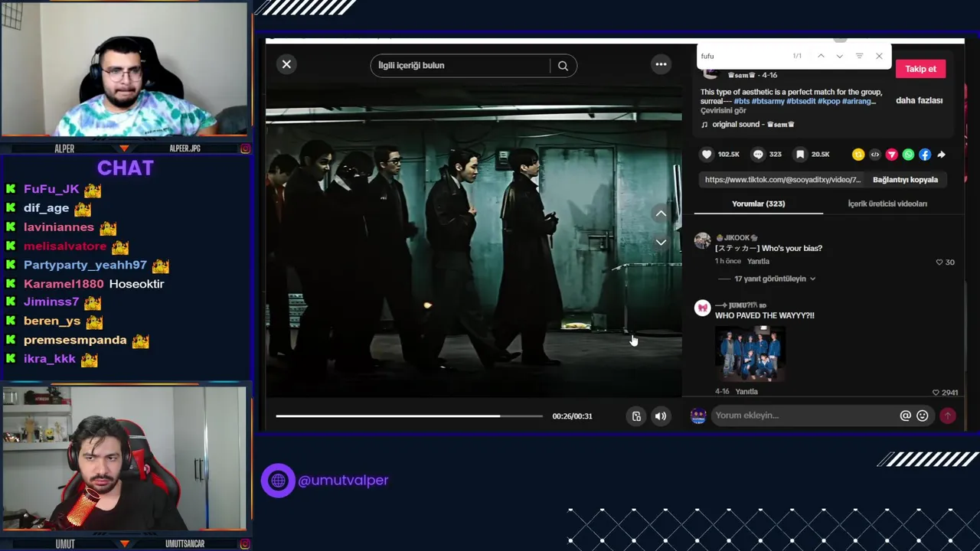
Task: Close the 'fufu' find bar
Action: click(879, 56)
